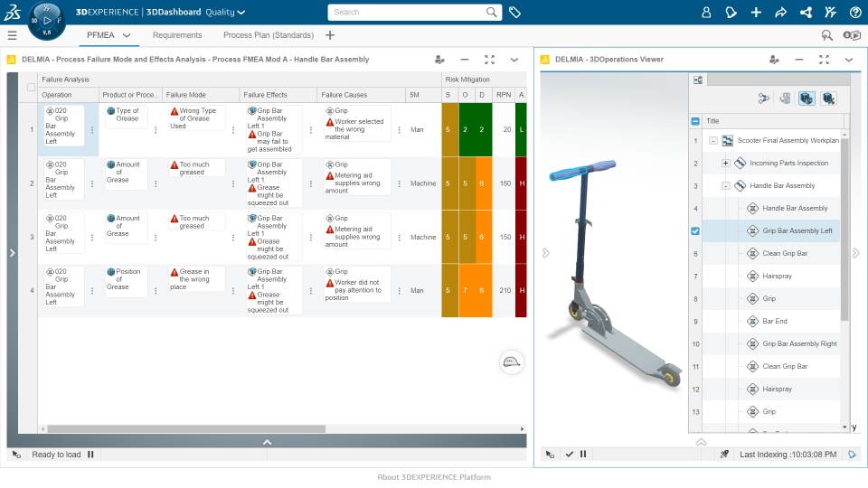Image resolution: width=868 pixels, height=488 pixels.
Task: Click the round helmet assistant button
Action: pyautogui.click(x=511, y=362)
